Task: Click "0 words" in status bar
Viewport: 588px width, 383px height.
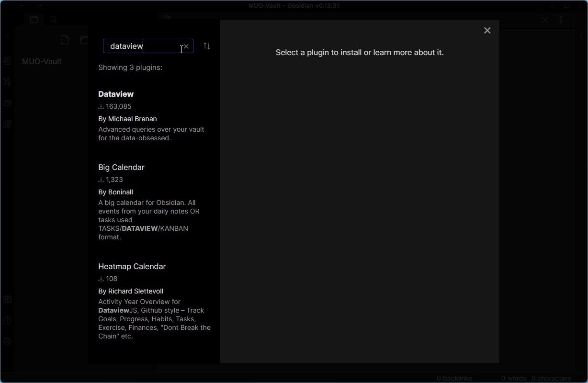Action: coord(514,378)
